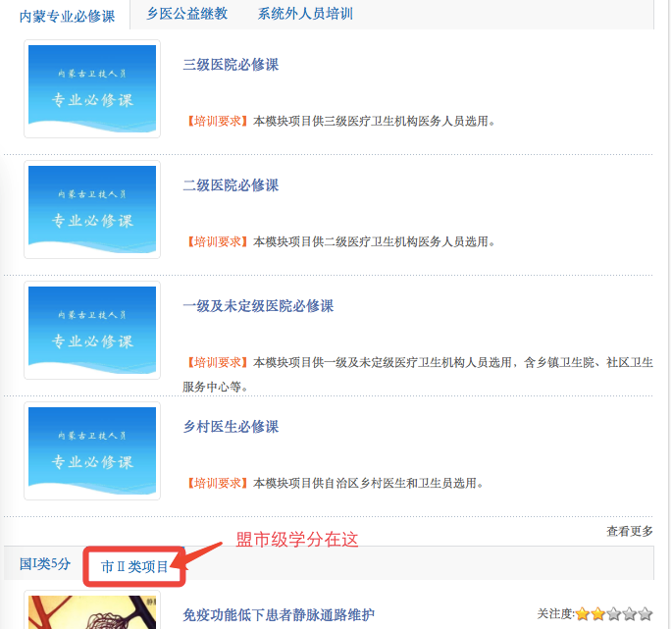Open the 一级及未定级医院必修课 link
The image size is (672, 629).
pyautogui.click(x=258, y=306)
